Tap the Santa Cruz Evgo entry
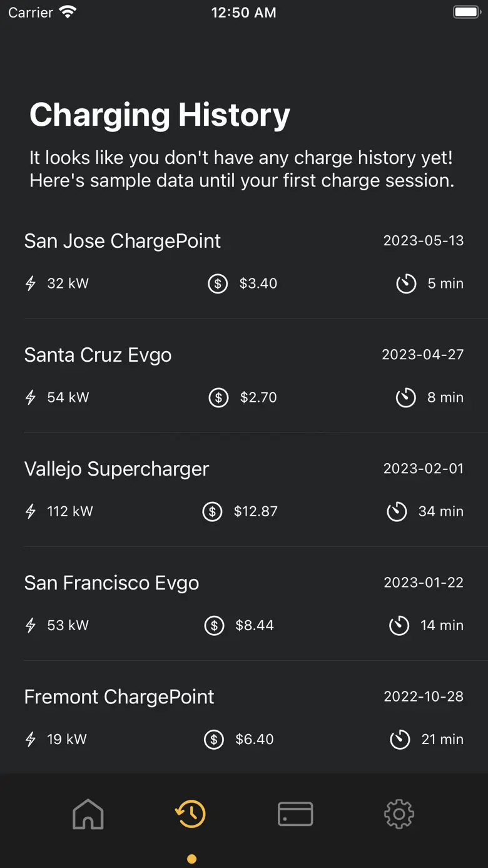Screen dimensions: 488x868 point(98,355)
